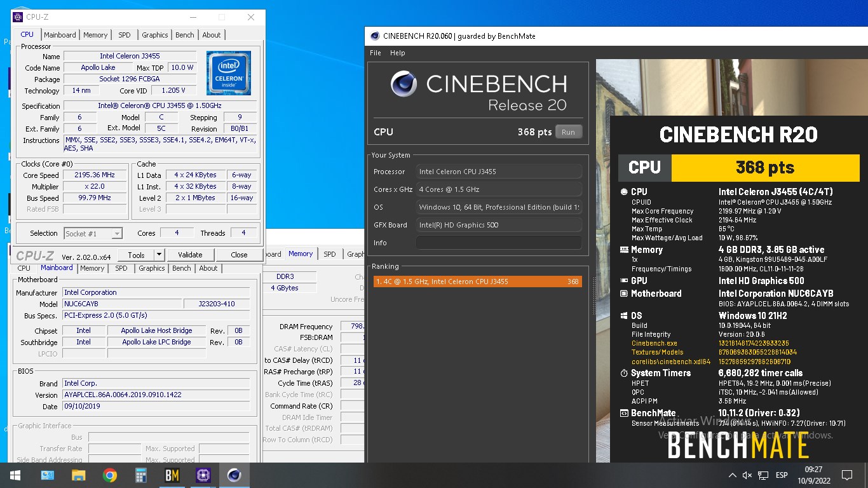Select Memory tab in the Mainboard CPU-Z window
The width and height of the screenshot is (868, 488).
(x=92, y=269)
